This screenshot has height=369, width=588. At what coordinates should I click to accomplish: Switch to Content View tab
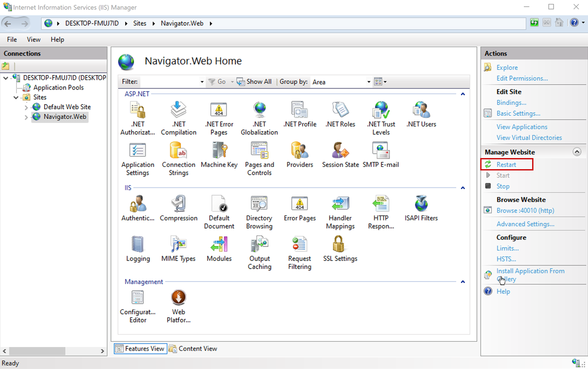193,348
